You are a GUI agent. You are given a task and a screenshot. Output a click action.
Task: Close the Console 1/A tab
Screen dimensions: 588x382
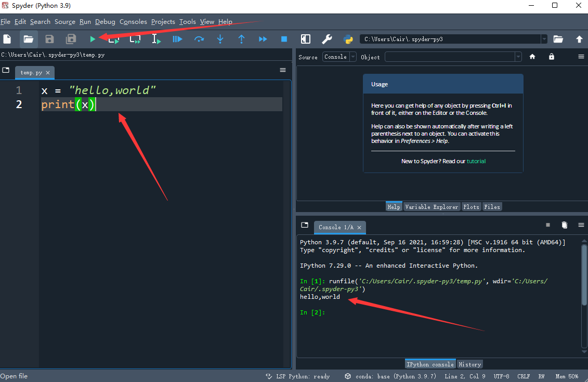coord(359,228)
